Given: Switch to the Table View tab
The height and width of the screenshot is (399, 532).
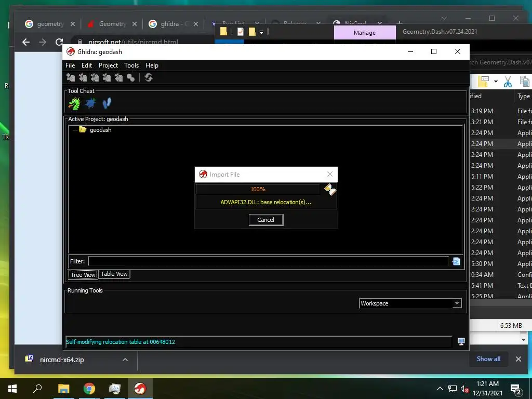Looking at the screenshot, I should (114, 274).
